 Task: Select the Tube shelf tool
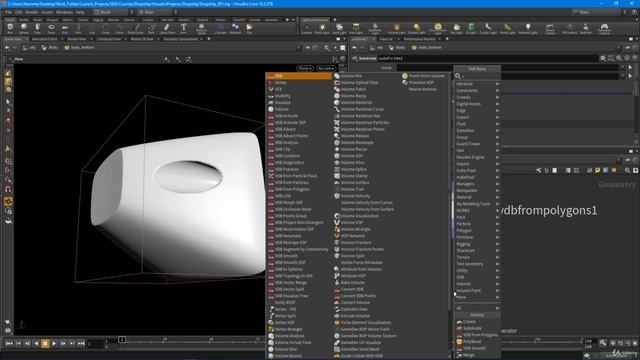37,29
